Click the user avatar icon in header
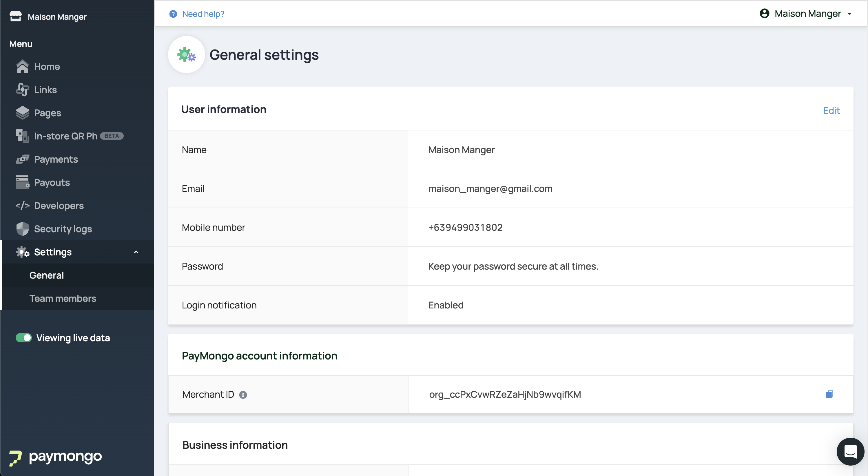The width and height of the screenshot is (868, 476). click(764, 14)
